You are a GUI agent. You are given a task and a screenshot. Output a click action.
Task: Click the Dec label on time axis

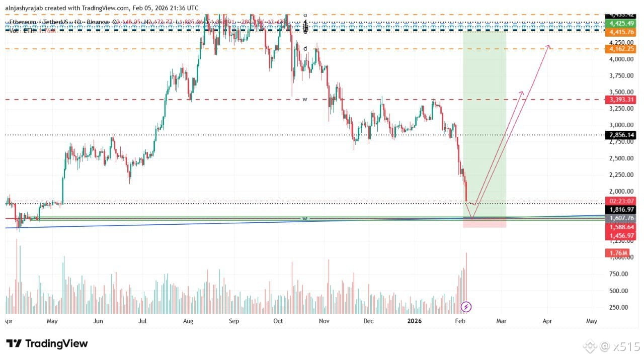coord(368,321)
